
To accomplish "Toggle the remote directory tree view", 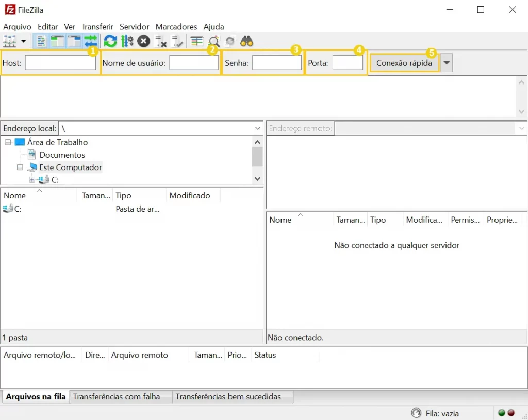I will point(74,41).
